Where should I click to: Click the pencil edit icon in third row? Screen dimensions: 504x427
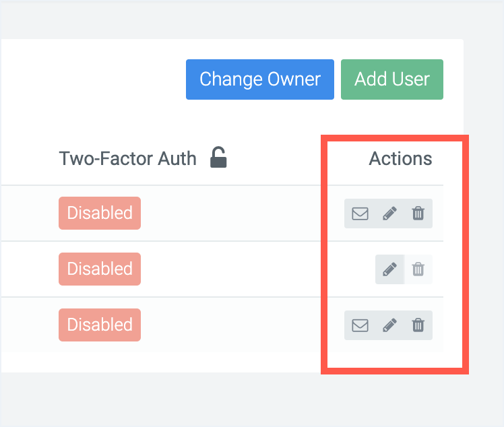pyautogui.click(x=389, y=325)
